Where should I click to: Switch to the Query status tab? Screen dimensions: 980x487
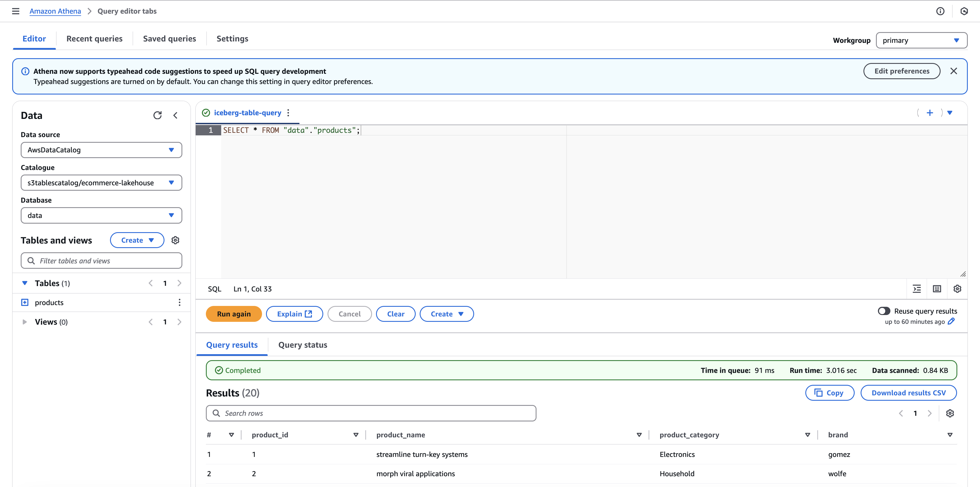click(303, 345)
